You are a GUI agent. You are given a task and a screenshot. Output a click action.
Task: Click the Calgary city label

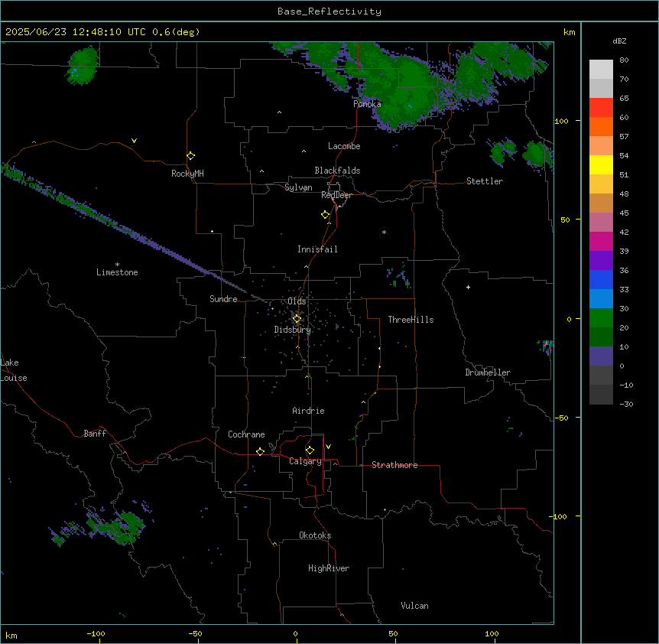click(306, 461)
